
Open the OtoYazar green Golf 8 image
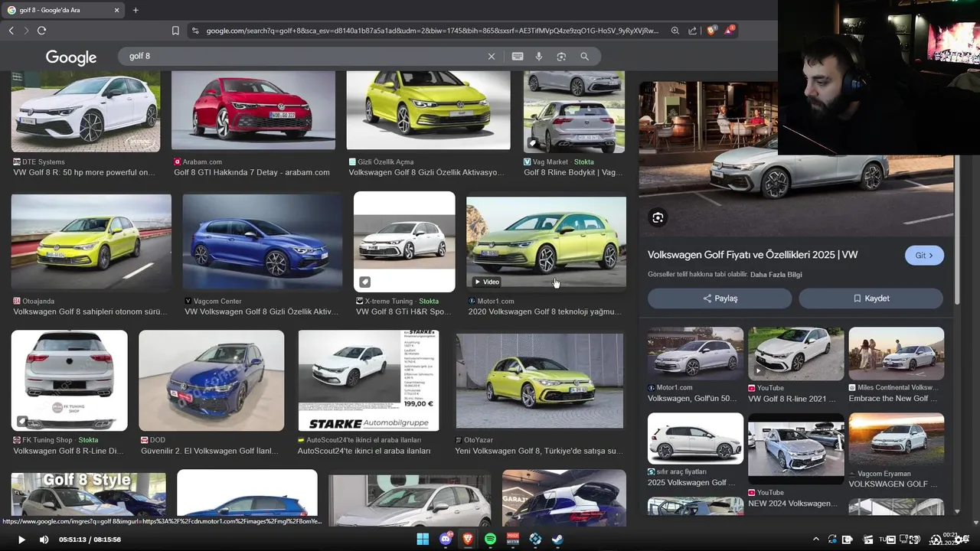(540, 380)
